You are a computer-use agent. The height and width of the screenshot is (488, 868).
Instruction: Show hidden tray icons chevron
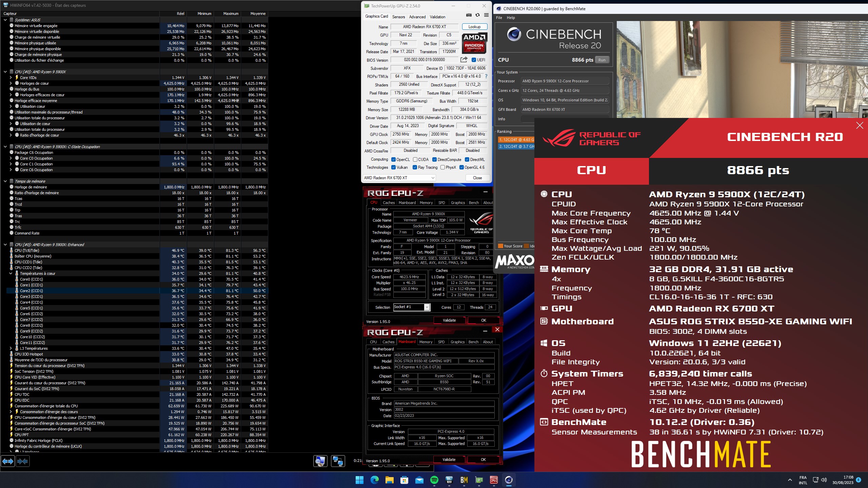coord(790,480)
